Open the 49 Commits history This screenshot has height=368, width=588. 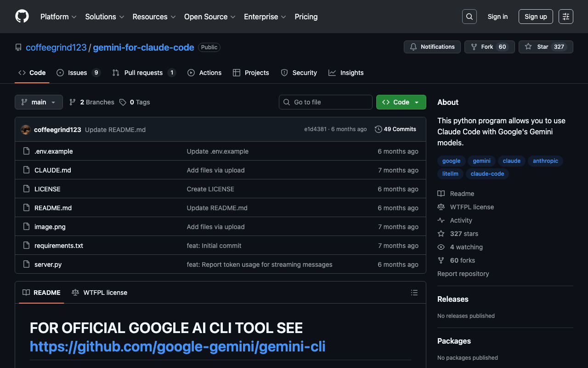coord(396,129)
